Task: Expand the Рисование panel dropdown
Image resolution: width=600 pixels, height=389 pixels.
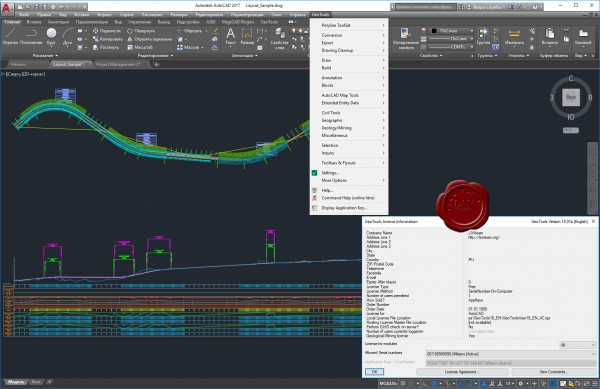Action: pos(45,55)
